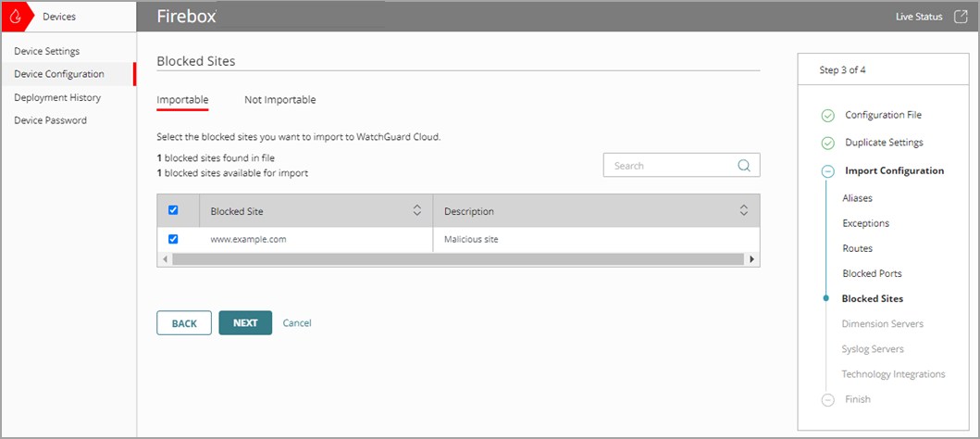
Task: Select the Exceptions step in wizard
Action: tap(865, 223)
